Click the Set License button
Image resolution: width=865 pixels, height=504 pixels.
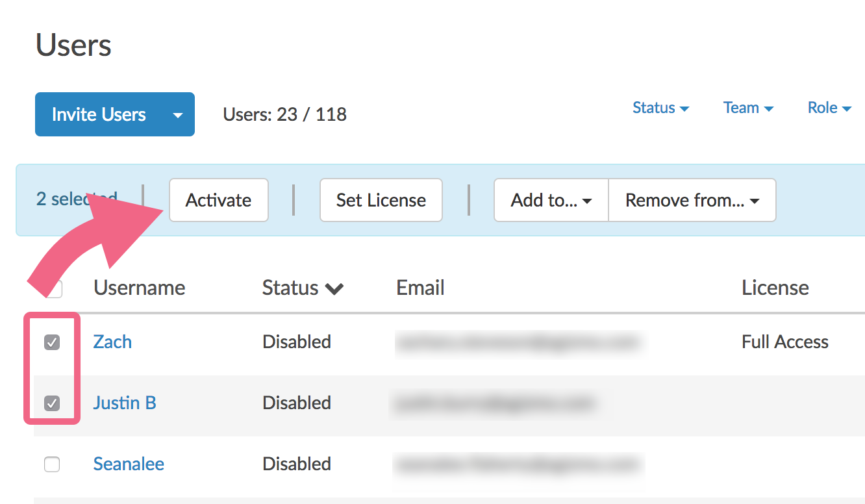coord(381,200)
